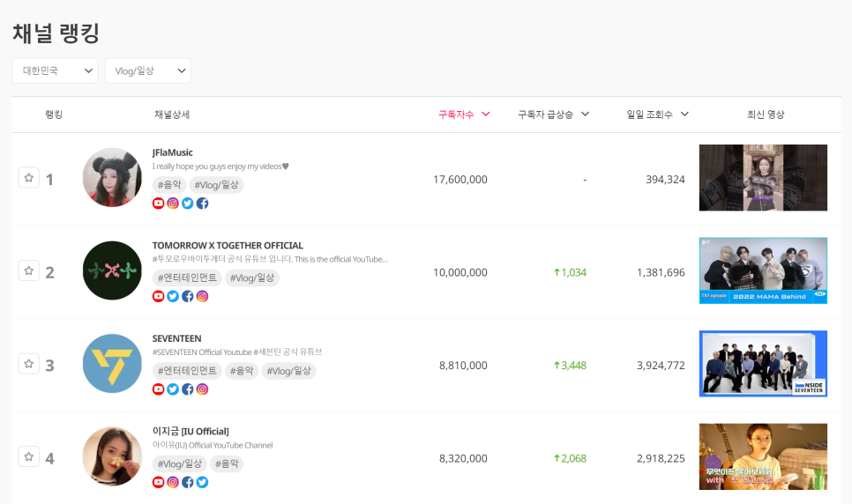Open SEVENTEEN's Instagram icon link

point(202,389)
